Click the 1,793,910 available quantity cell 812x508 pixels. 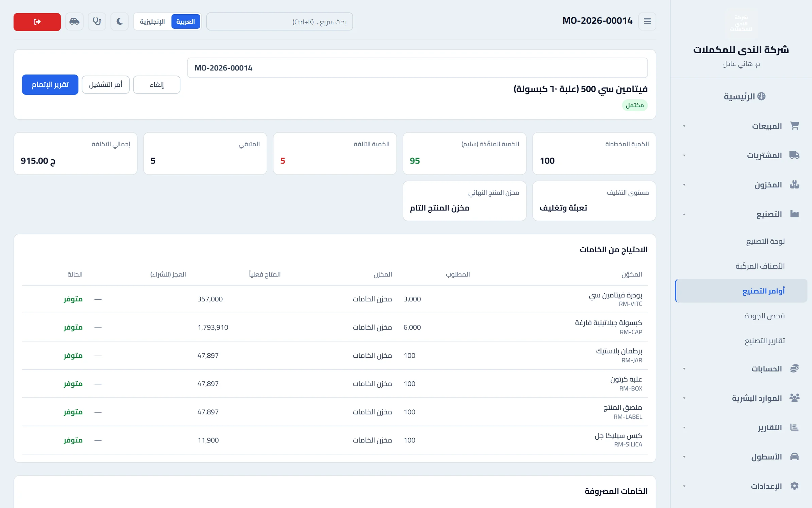pos(213,327)
